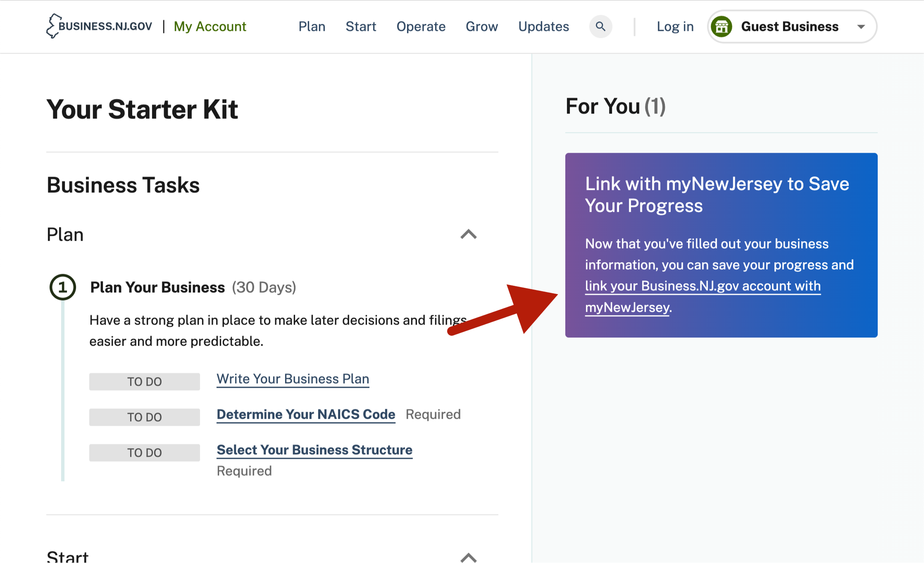Open the Start navigation menu
Image resolution: width=924 pixels, height=563 pixels.
tap(361, 26)
